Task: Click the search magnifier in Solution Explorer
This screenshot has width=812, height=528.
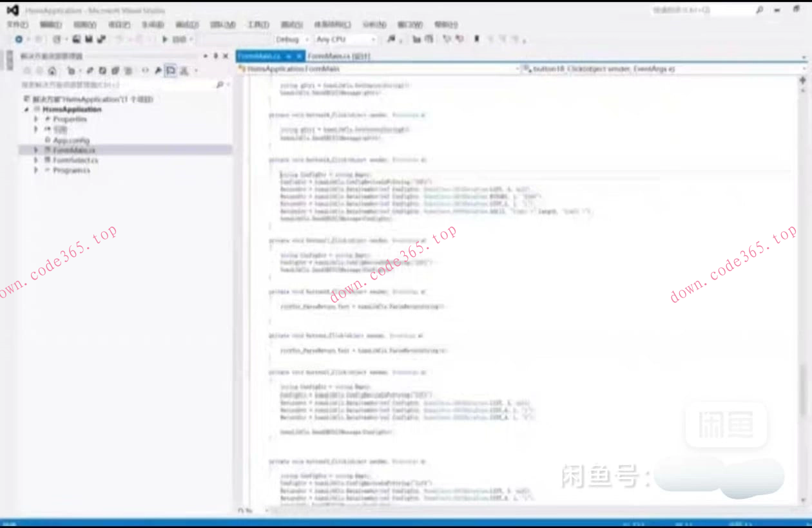Action: (219, 84)
